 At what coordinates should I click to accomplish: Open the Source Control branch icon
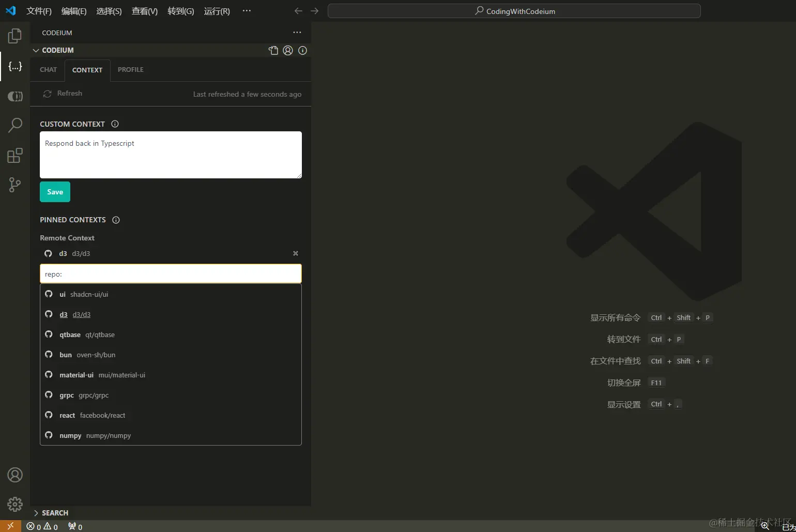coord(15,185)
